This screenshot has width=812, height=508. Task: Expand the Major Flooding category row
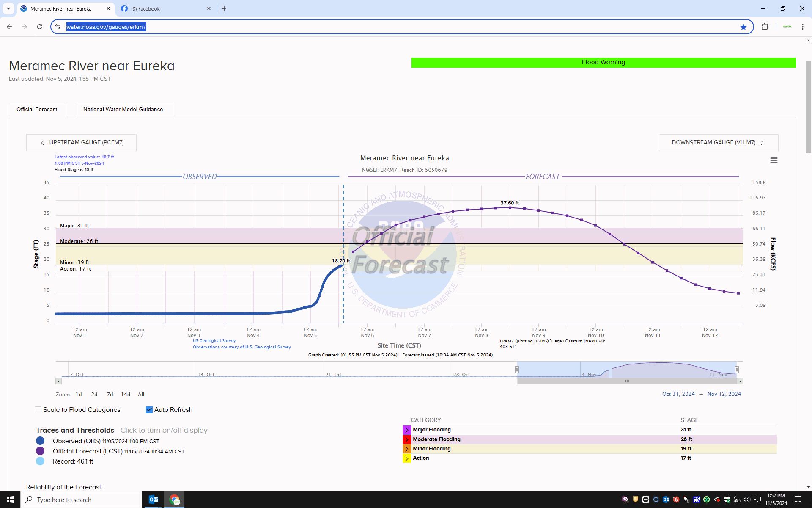coord(406,430)
